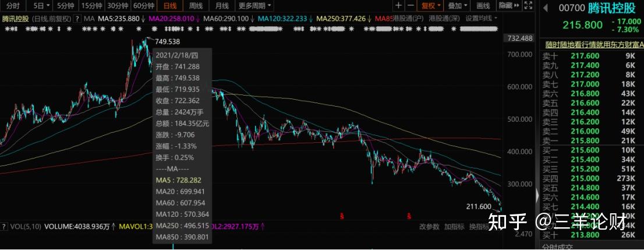Viewport: 644px width, 250px height.
Task: Click 00700 stock code
Action: coord(571,7)
